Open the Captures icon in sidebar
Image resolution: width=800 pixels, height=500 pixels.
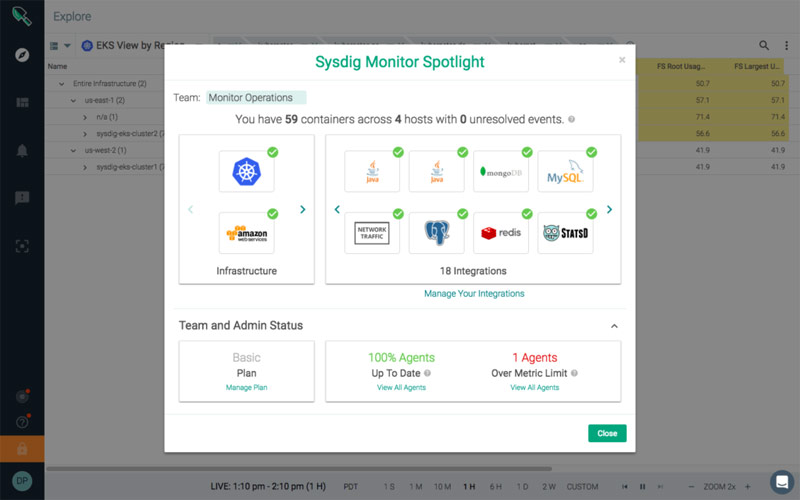tap(22, 246)
